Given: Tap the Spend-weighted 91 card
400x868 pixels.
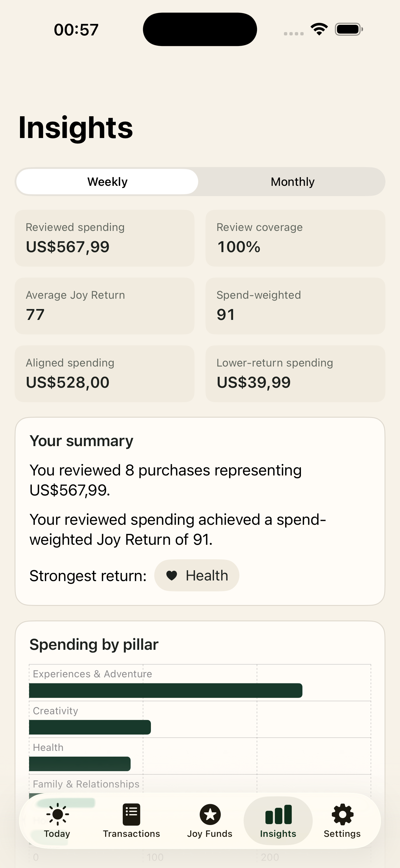Looking at the screenshot, I should pyautogui.click(x=295, y=306).
